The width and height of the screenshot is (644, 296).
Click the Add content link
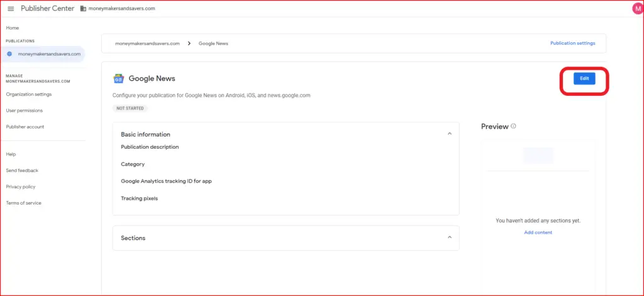[x=538, y=232]
